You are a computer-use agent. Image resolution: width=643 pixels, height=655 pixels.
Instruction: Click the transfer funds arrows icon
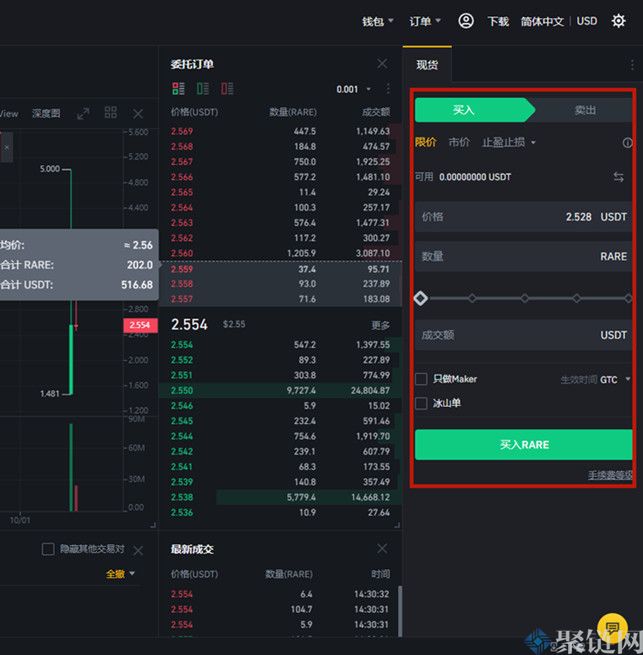[619, 177]
